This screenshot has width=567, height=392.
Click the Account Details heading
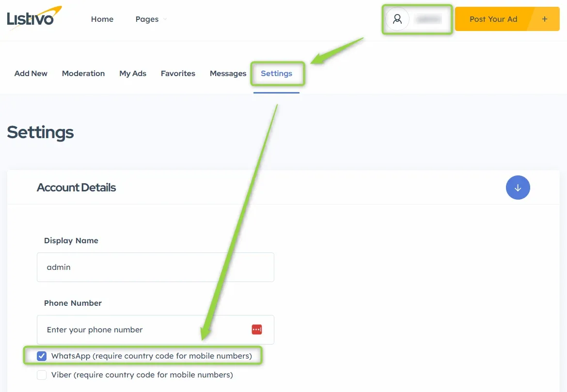(x=76, y=188)
